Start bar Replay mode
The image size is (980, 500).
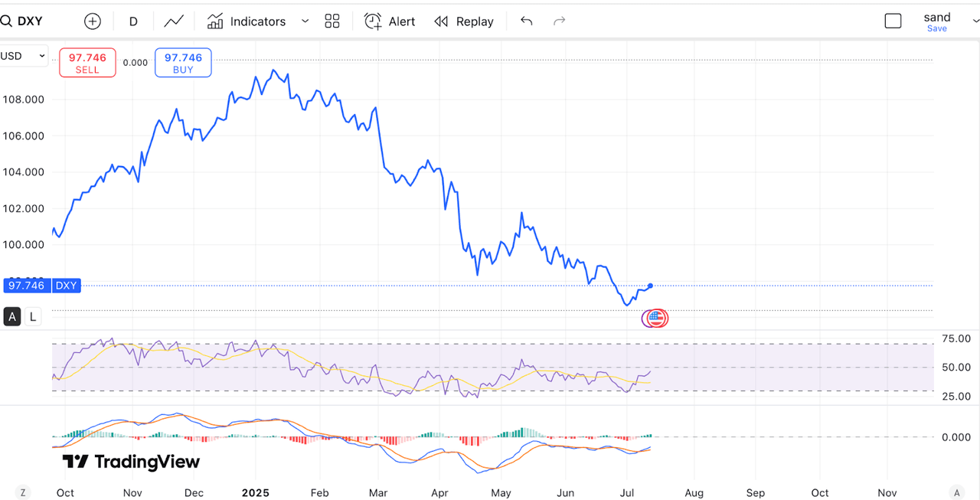(464, 21)
